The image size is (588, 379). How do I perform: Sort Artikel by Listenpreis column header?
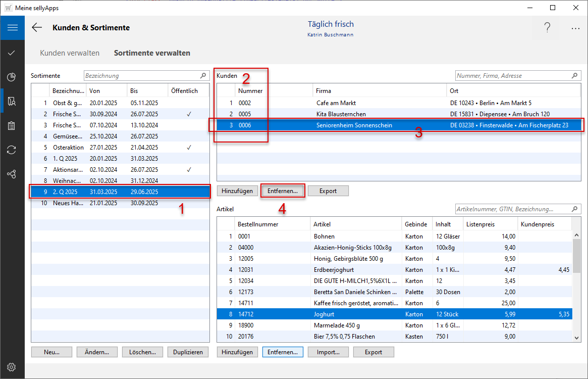(490, 224)
